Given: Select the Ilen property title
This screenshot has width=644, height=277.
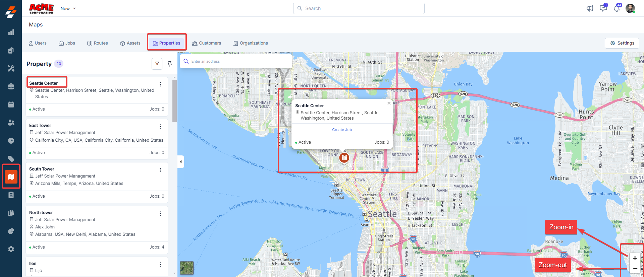Looking at the screenshot, I should click(x=33, y=264).
